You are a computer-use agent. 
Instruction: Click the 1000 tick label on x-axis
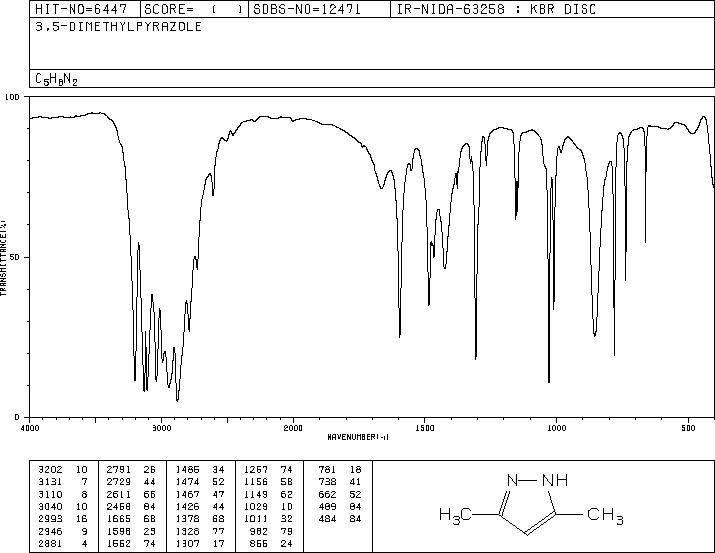point(556,428)
